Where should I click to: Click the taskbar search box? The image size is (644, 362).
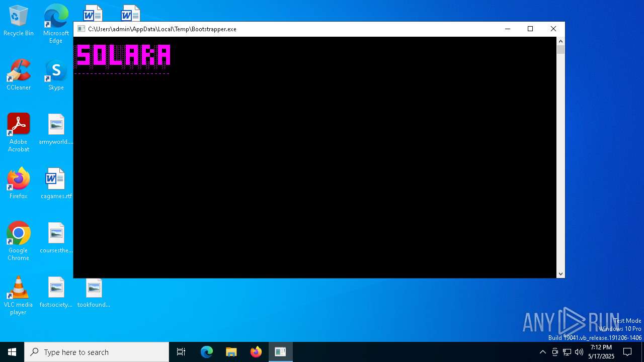click(97, 352)
